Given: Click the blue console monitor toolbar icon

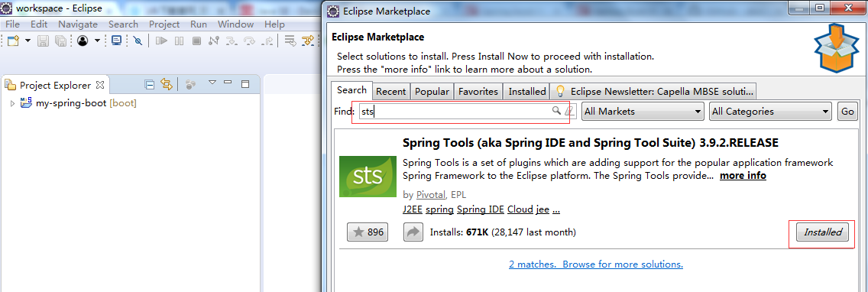Looking at the screenshot, I should click(x=116, y=41).
